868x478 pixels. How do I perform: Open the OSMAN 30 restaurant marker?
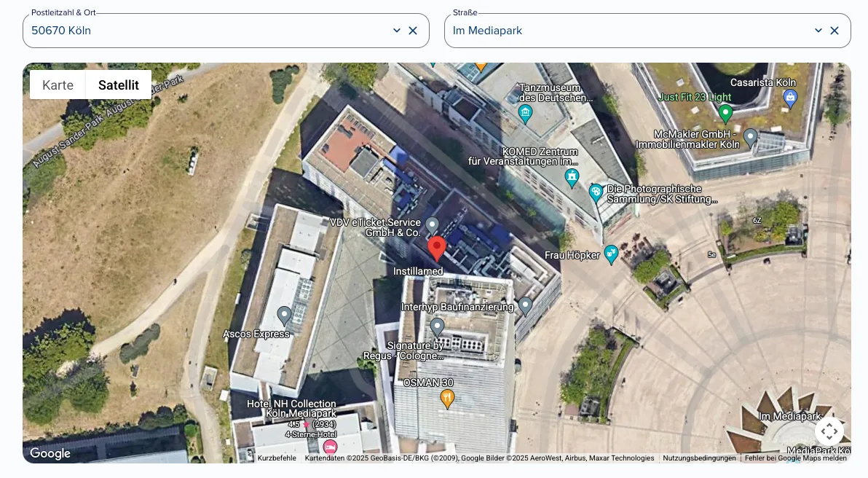447,399
